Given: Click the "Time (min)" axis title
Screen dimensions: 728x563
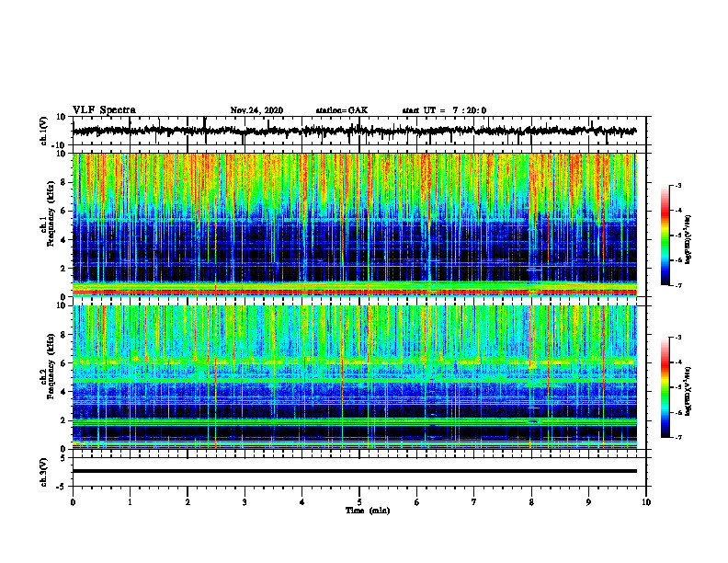Looking at the screenshot, I should tap(368, 511).
